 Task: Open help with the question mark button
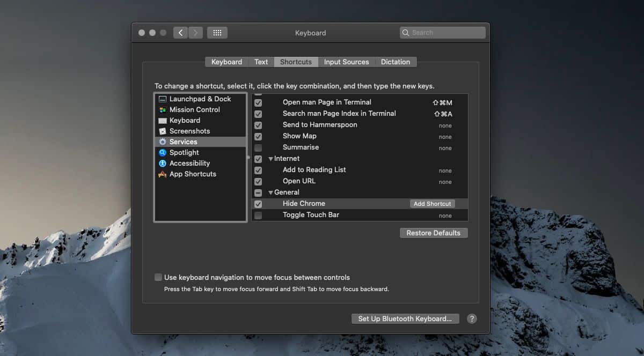tap(472, 318)
